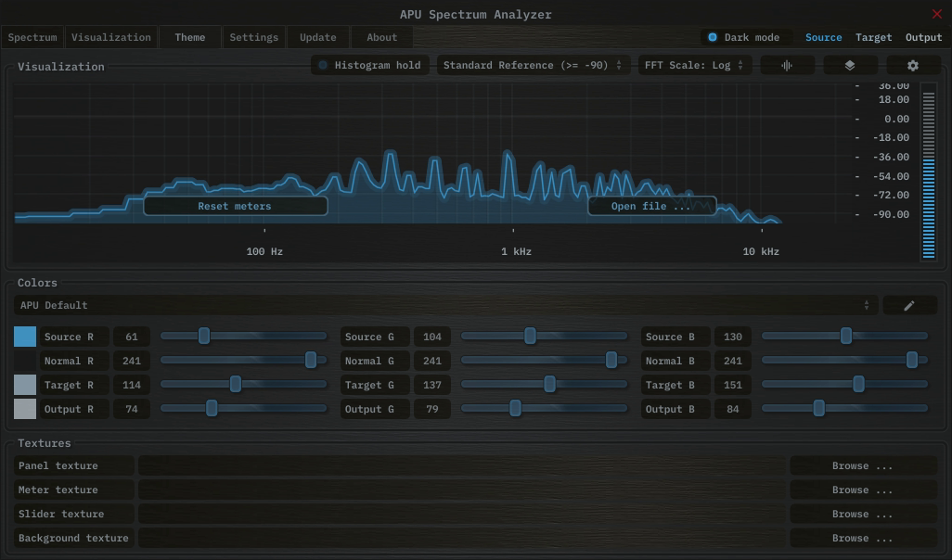This screenshot has width=952, height=560.
Task: Click the Target color swatch
Action: coord(25,385)
